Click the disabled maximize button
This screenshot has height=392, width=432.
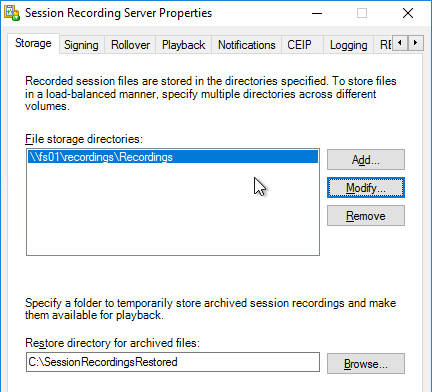tap(362, 13)
